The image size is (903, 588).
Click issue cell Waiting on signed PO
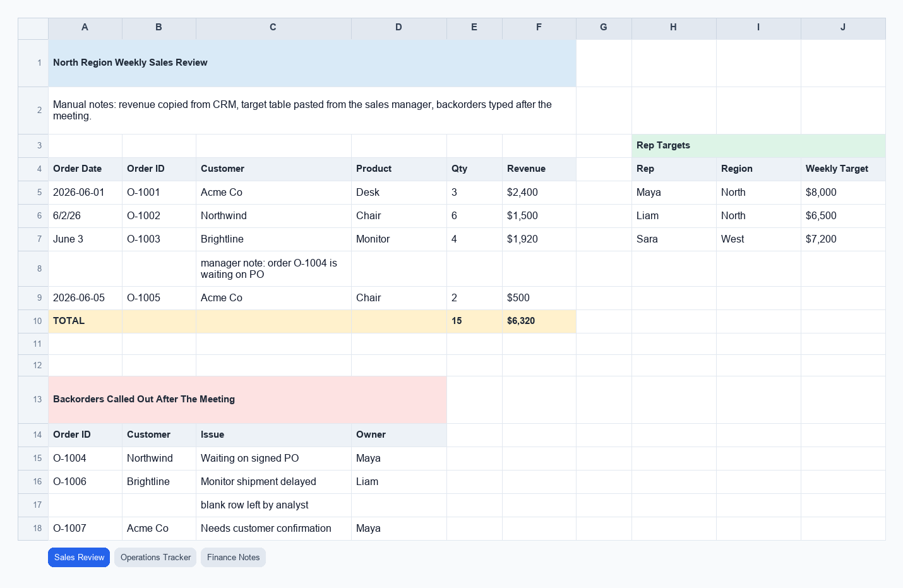(273, 459)
